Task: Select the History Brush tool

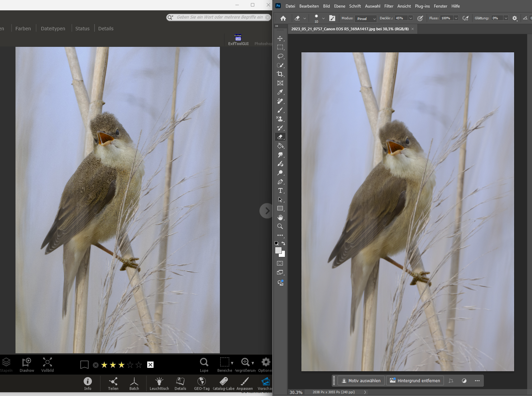Action: (x=280, y=128)
